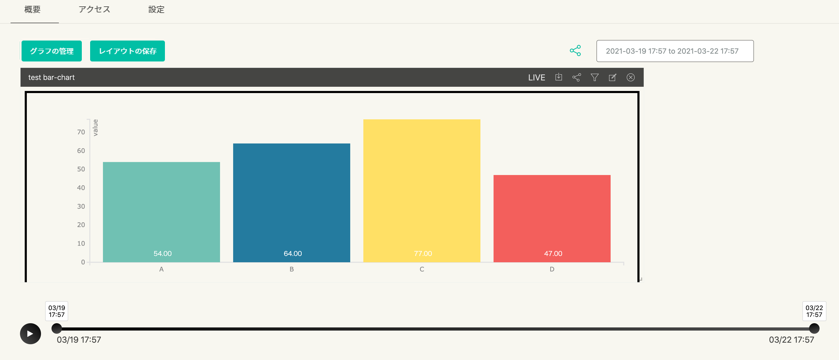Toggle LIVE mode on test bar-chart
This screenshot has height=360, width=839.
click(536, 78)
